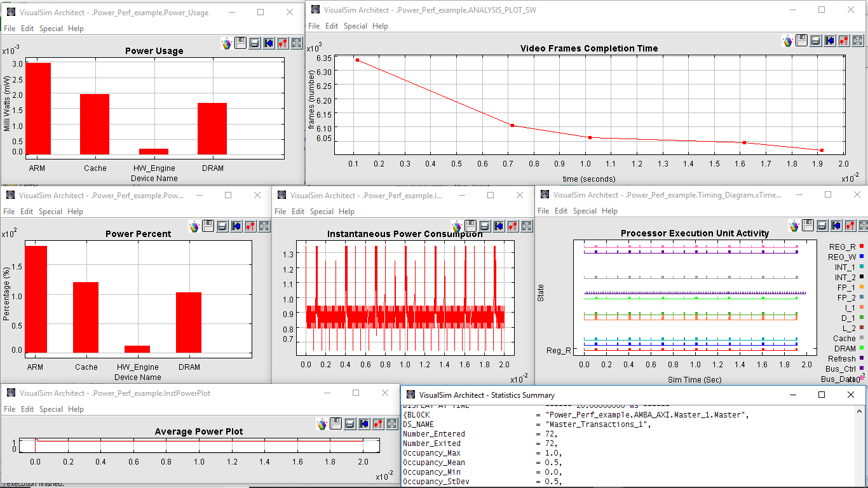Click first data point in Video Frames plot
The height and width of the screenshot is (488, 868).
tap(357, 60)
